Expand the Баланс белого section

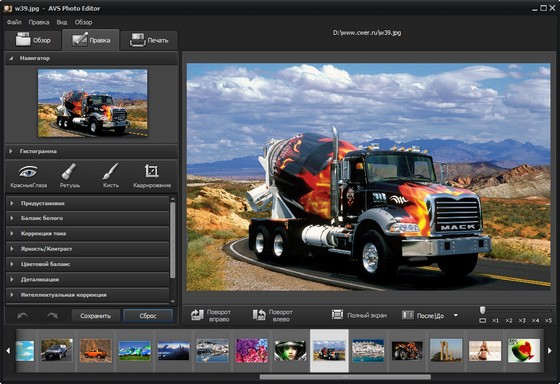point(88,218)
